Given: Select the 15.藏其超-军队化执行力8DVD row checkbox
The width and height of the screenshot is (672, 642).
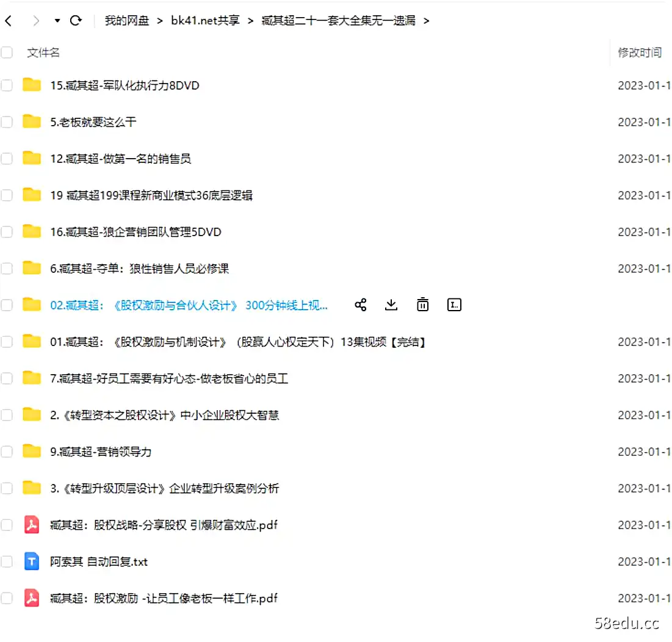Looking at the screenshot, I should (7, 85).
